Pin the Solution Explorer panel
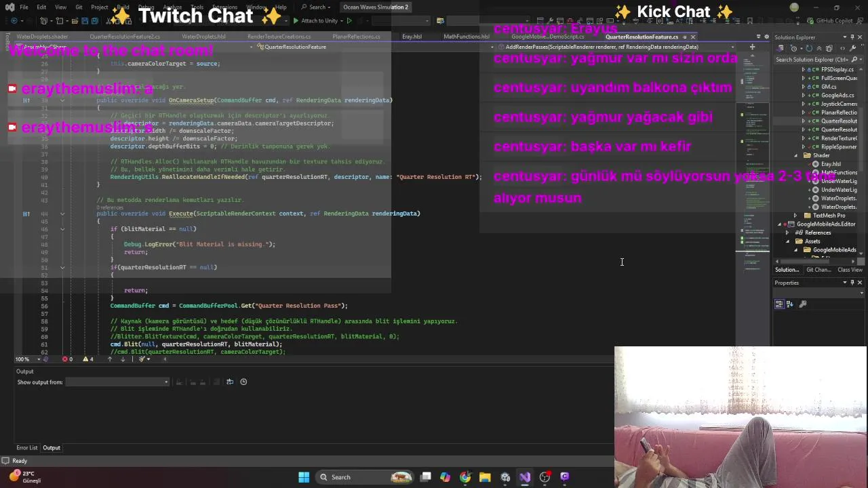The width and height of the screenshot is (868, 488). click(x=852, y=37)
